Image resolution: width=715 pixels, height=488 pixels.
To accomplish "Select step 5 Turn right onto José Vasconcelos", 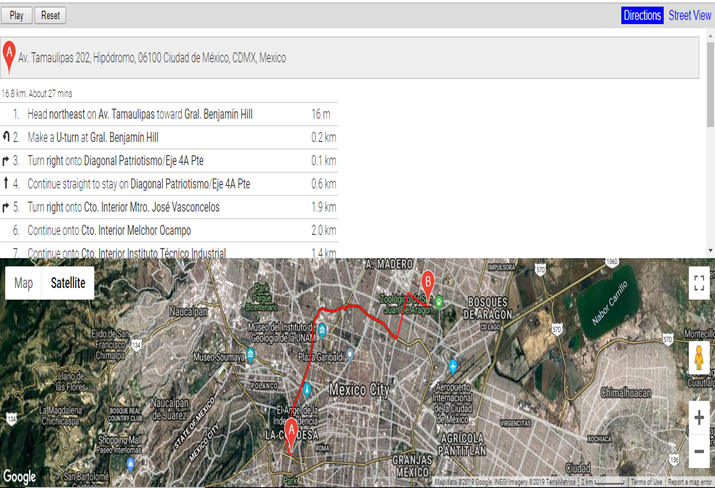I will [169, 207].
